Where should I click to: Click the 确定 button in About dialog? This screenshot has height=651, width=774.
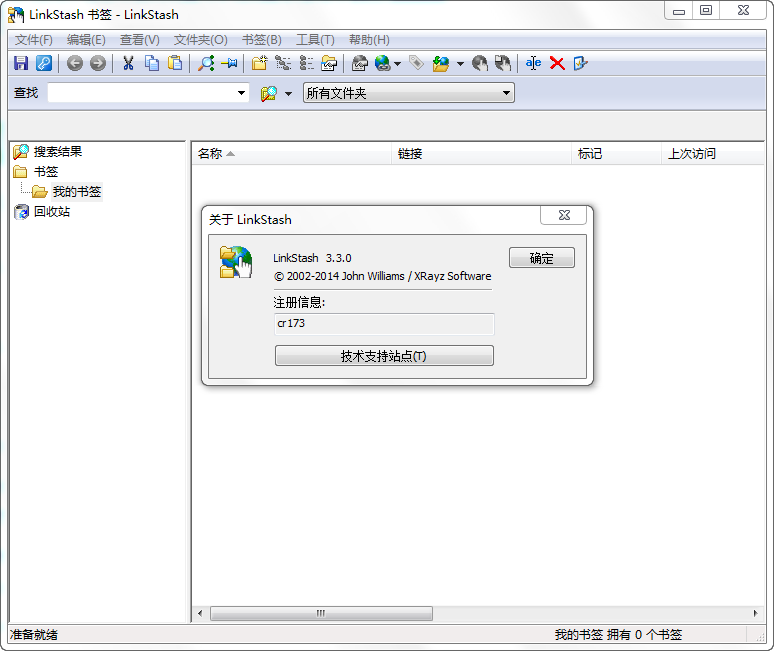[542, 258]
